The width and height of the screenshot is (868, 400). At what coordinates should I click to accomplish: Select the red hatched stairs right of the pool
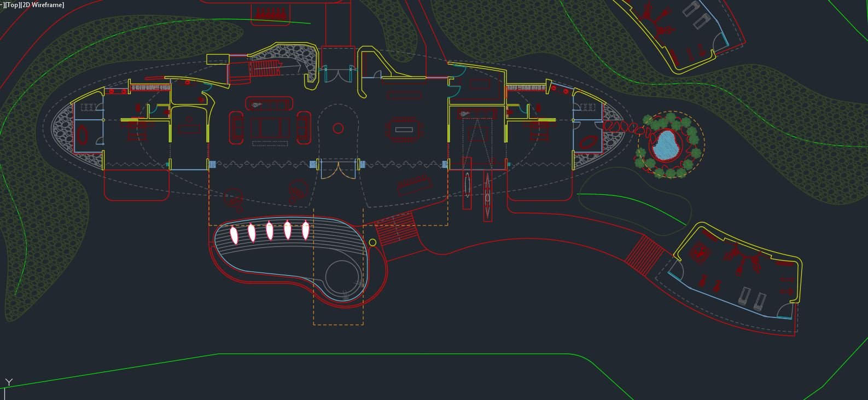click(395, 230)
